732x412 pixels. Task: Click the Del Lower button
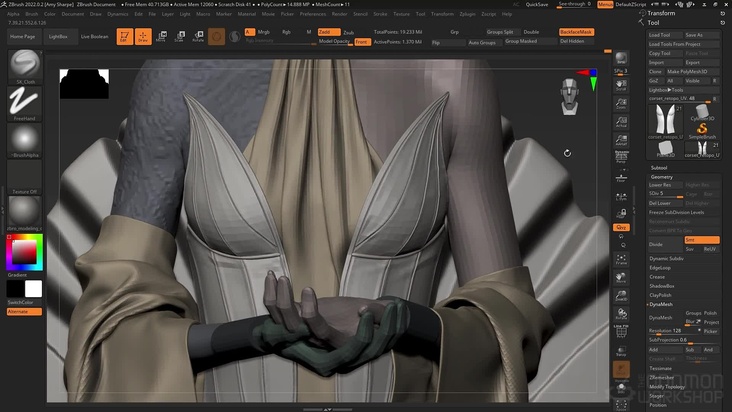pyautogui.click(x=665, y=203)
